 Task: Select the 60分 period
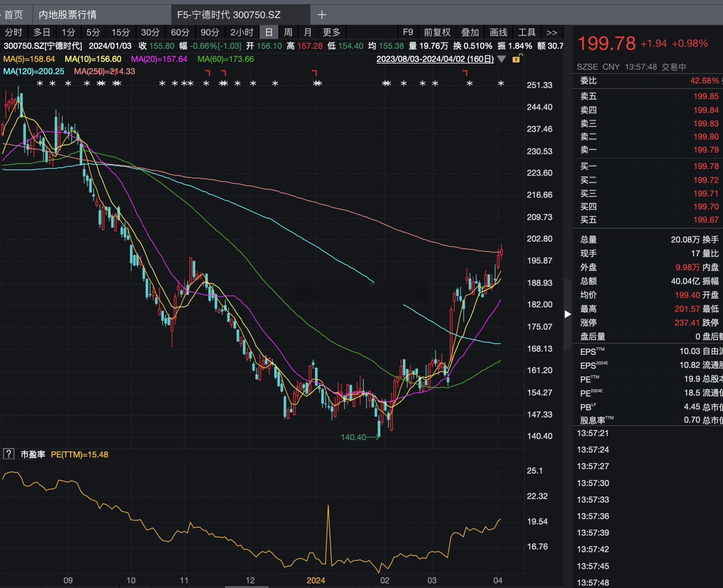pyautogui.click(x=180, y=33)
